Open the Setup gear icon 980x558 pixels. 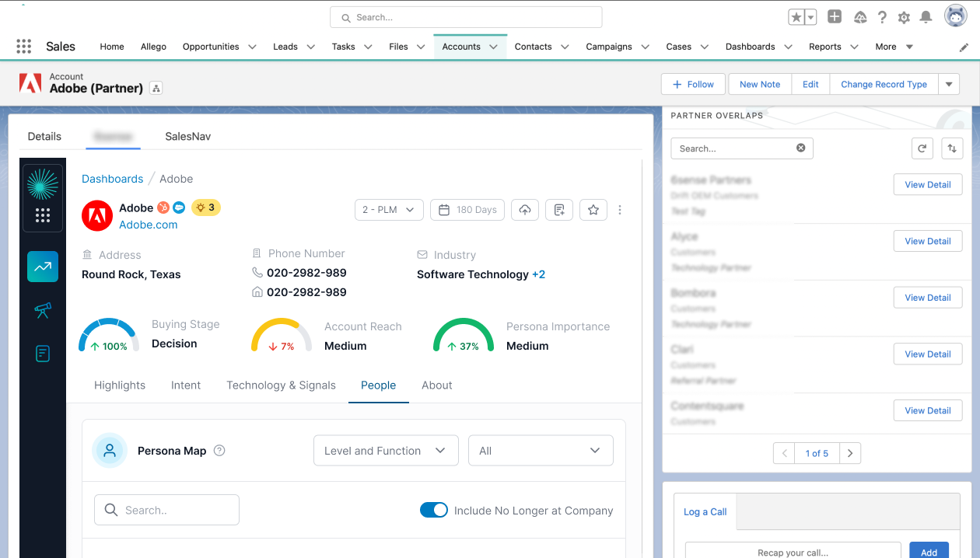click(x=904, y=17)
